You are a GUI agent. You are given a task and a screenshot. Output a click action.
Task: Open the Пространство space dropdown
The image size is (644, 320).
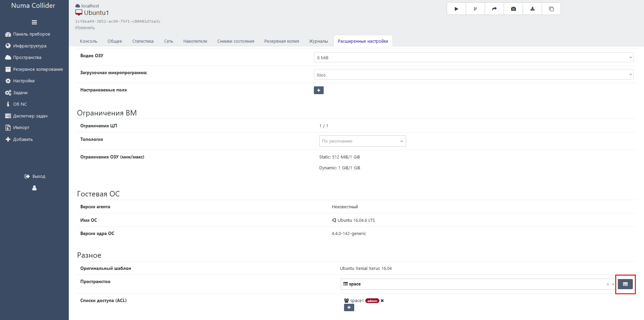click(x=478, y=284)
